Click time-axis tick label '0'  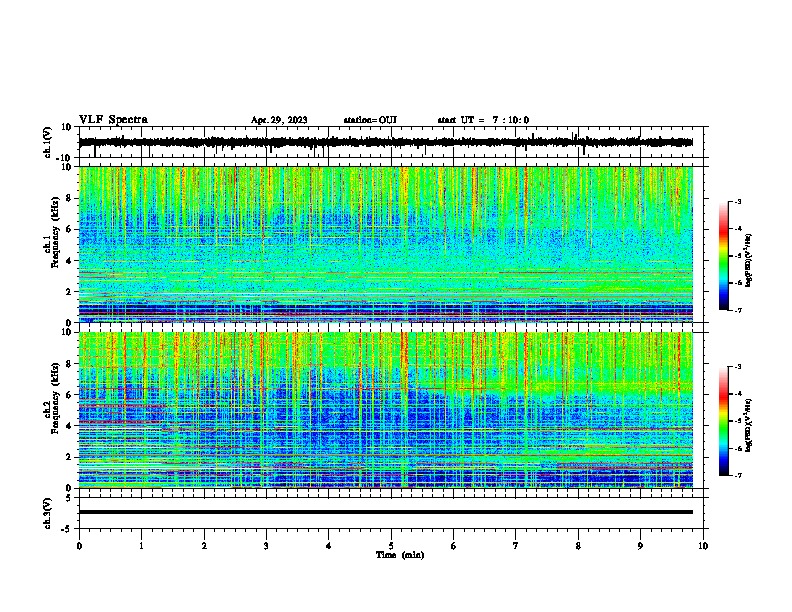tap(79, 546)
